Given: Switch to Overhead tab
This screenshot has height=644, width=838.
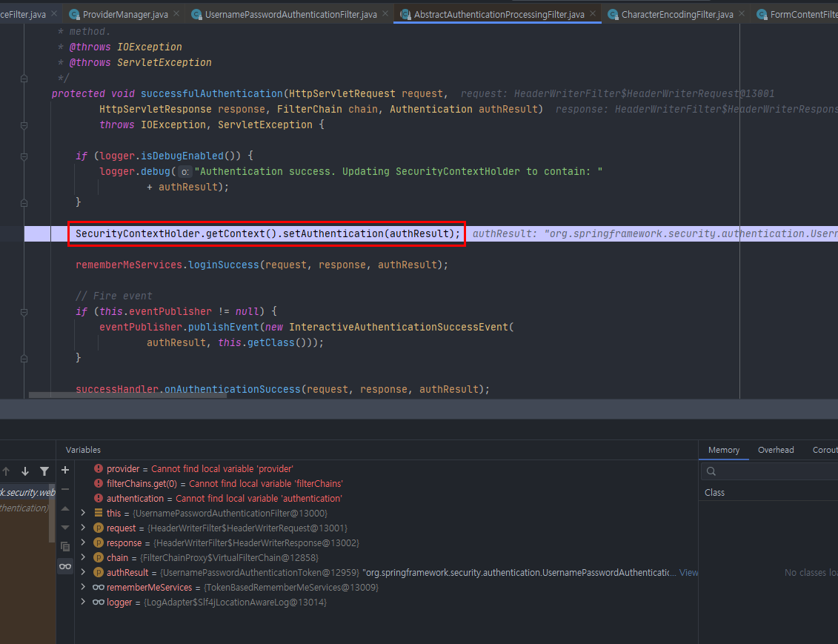Looking at the screenshot, I should tap(776, 450).
